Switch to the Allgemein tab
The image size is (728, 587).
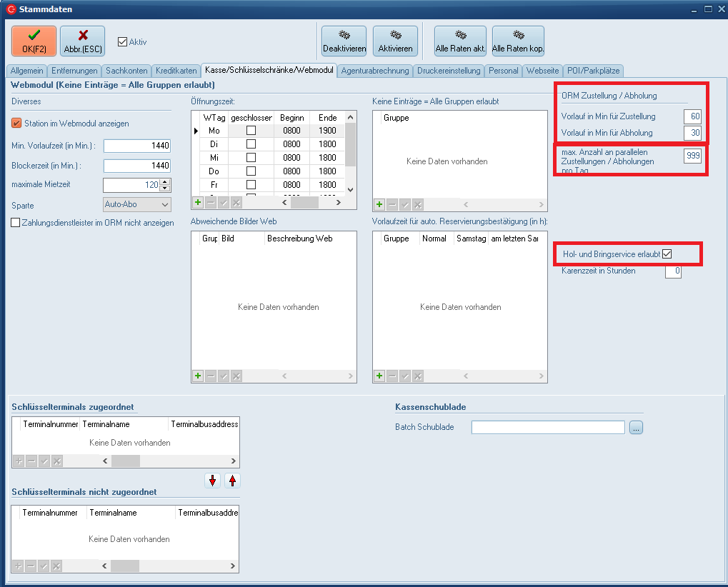[x=26, y=71]
